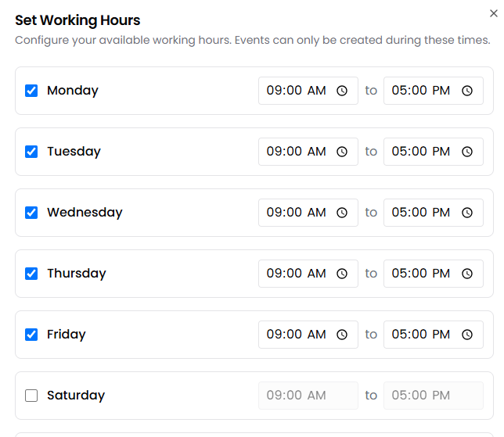Open time picker for Tuesday's end time

tap(467, 152)
